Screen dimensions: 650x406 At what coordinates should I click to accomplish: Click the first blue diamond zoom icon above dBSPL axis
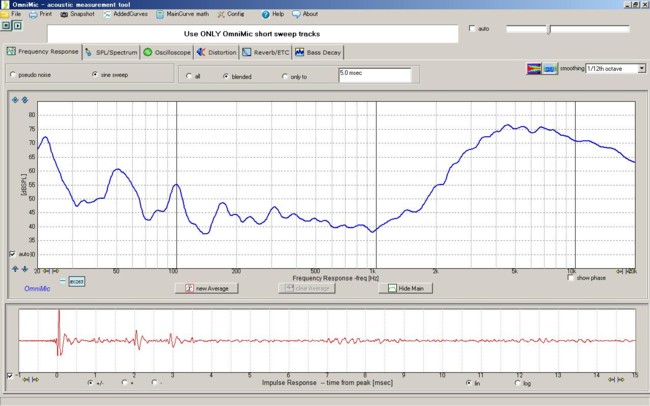(15, 100)
